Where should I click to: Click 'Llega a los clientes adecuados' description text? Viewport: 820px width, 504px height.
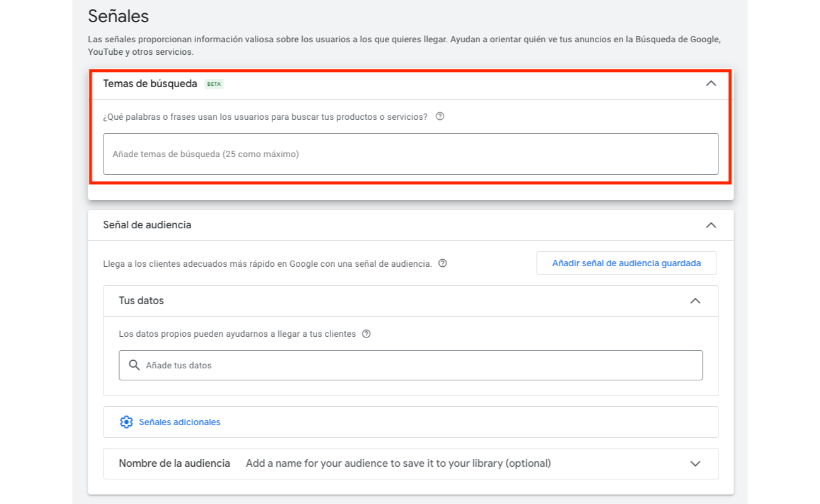coord(267,264)
